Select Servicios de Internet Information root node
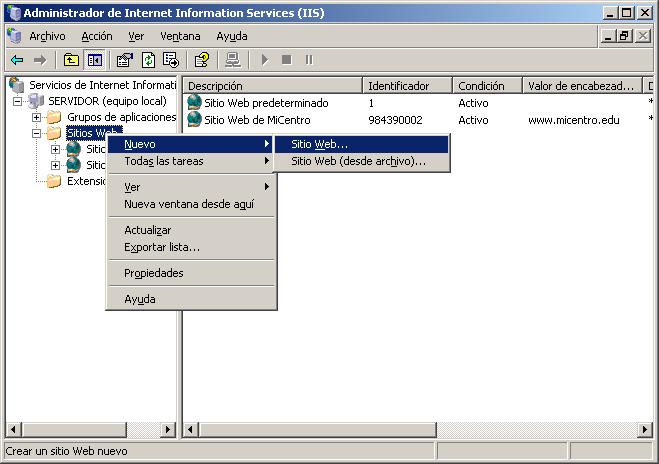 [x=103, y=85]
